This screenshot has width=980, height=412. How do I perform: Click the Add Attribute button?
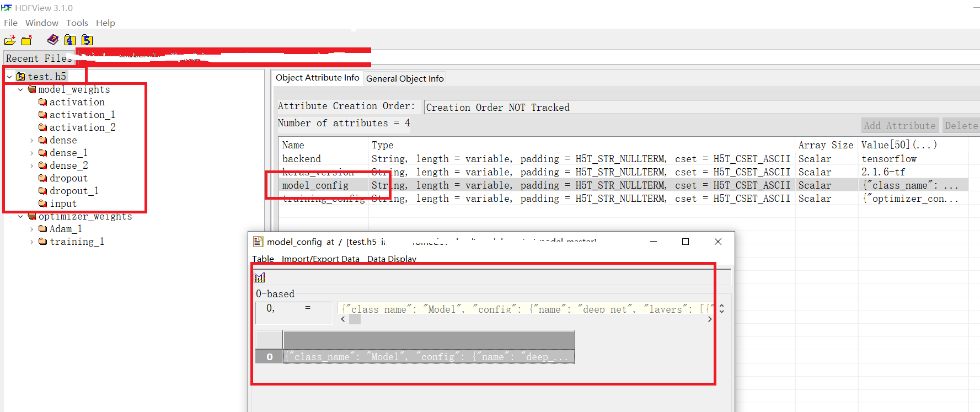900,126
